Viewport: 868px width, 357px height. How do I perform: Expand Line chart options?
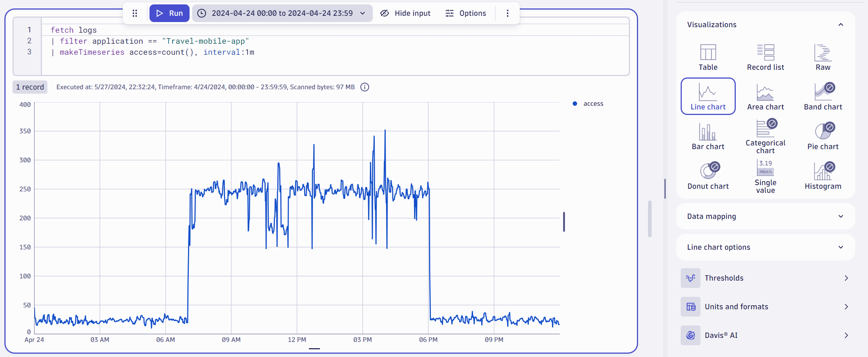[x=766, y=247]
